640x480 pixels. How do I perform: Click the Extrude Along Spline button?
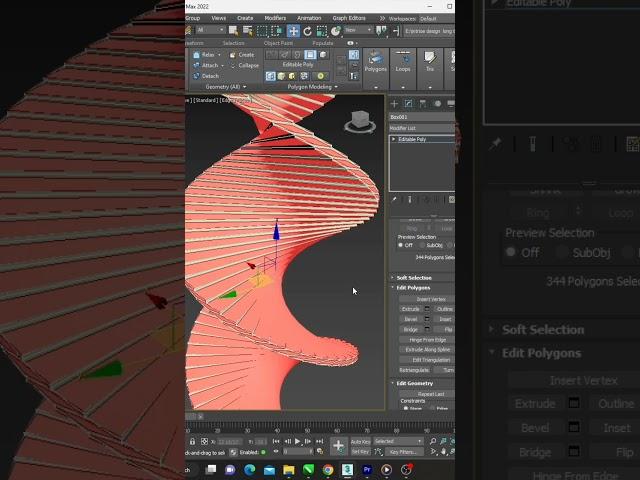click(427, 350)
